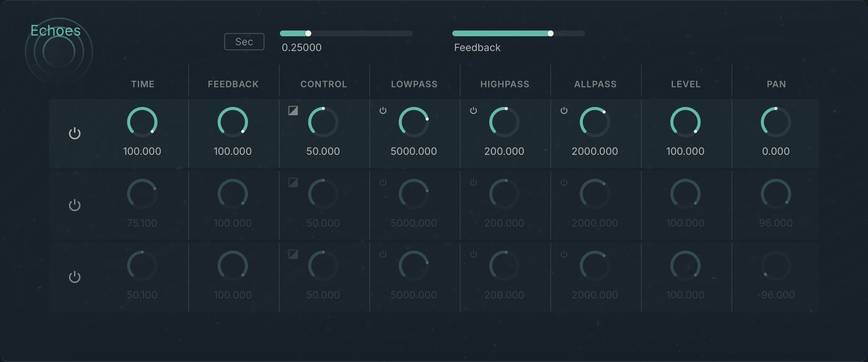The height and width of the screenshot is (362, 868).
Task: Click the Pan knob of the third tap
Action: [x=776, y=266]
